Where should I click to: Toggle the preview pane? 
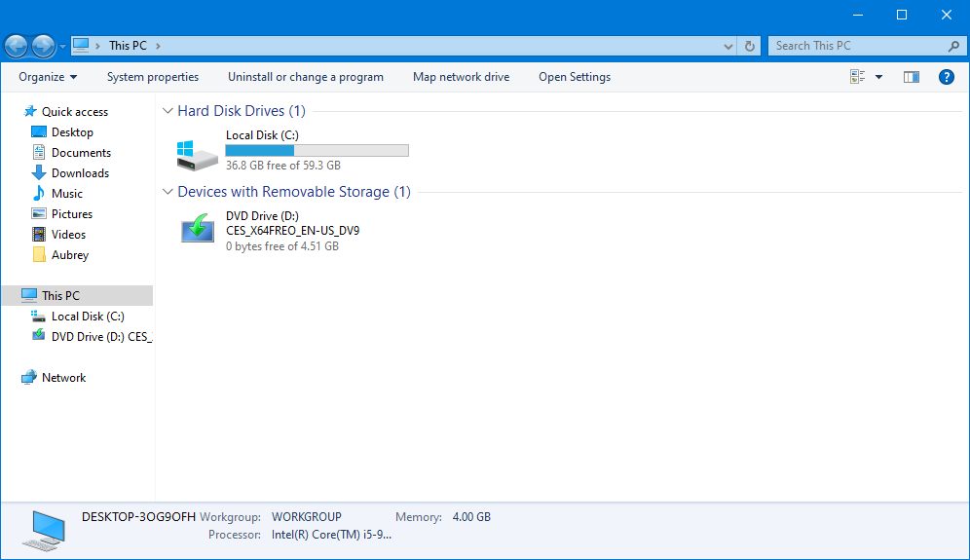click(912, 77)
